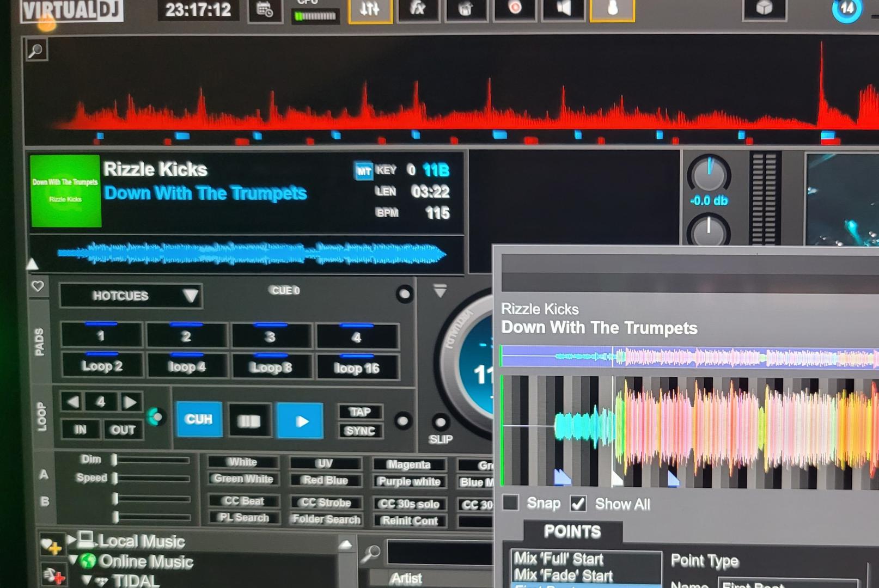This screenshot has height=588, width=879.
Task: Click the Speed slider
Action: click(151, 479)
